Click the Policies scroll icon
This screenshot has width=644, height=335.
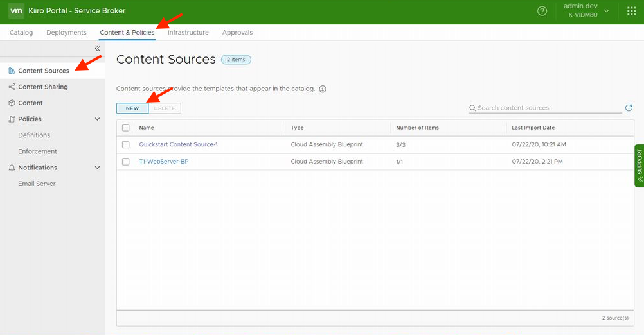(x=12, y=119)
